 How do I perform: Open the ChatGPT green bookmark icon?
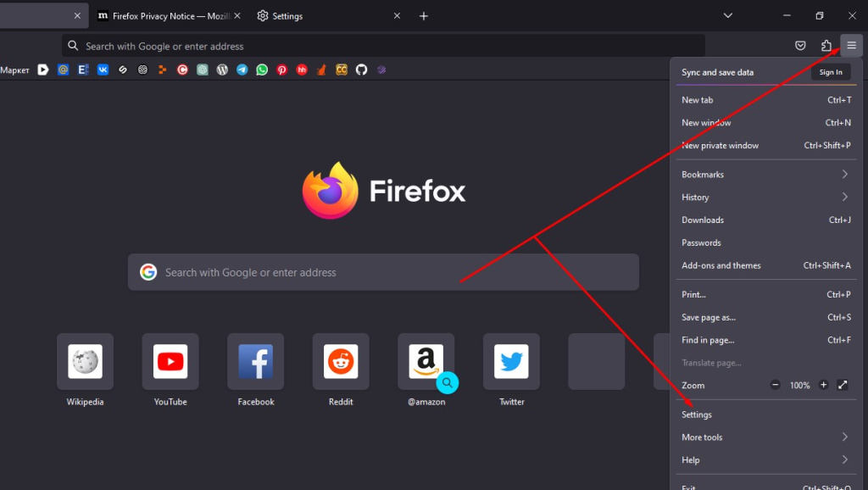(x=202, y=70)
